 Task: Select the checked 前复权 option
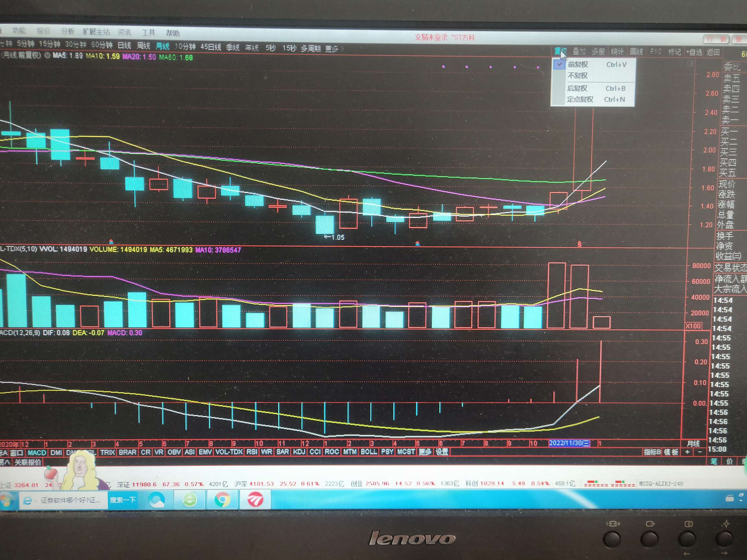tap(578, 64)
